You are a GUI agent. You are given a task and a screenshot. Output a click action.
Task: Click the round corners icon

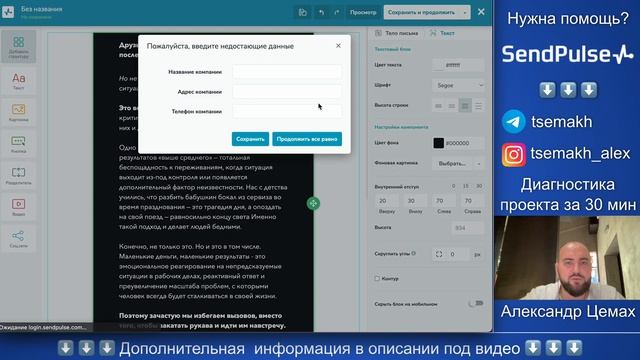point(439,254)
